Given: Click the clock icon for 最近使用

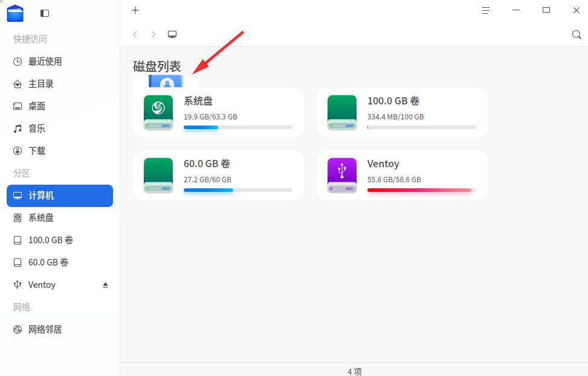Looking at the screenshot, I should pos(18,62).
